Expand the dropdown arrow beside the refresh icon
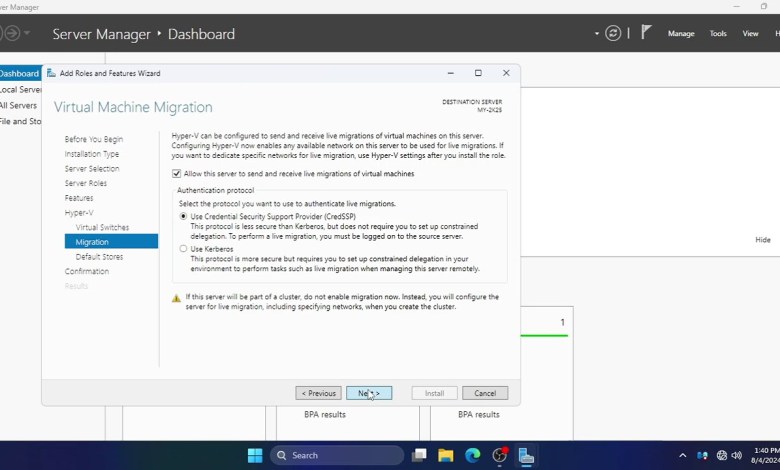The height and width of the screenshot is (470, 780). [x=596, y=34]
